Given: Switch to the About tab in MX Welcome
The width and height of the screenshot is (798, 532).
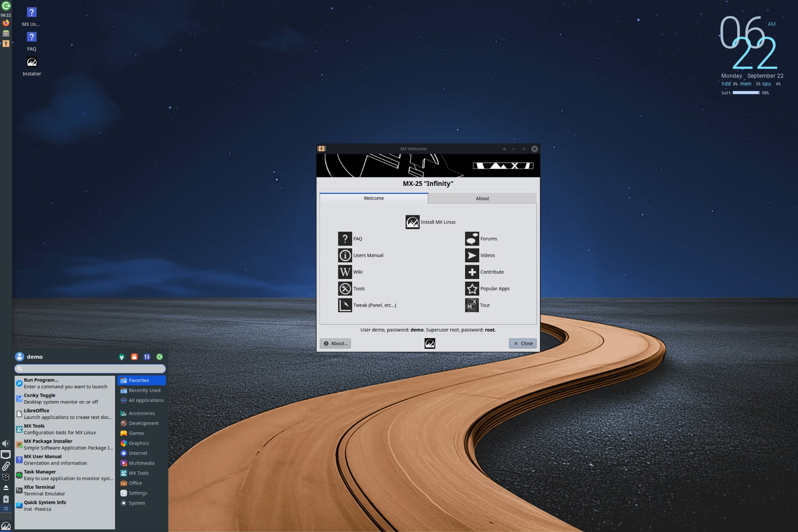Looking at the screenshot, I should [482, 198].
